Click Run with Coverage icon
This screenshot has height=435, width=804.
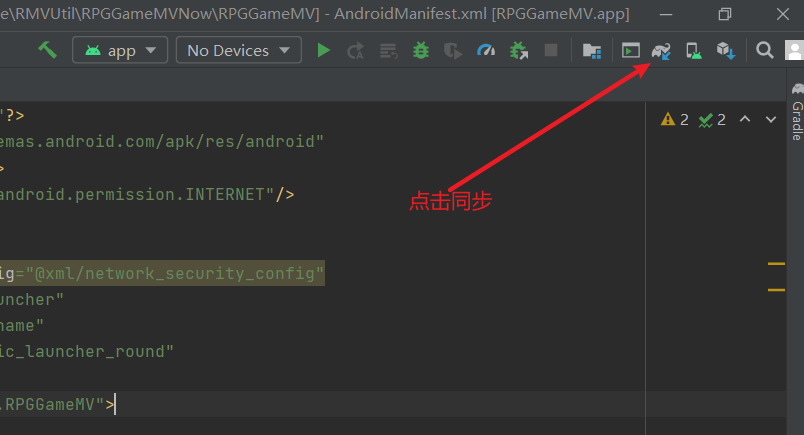[x=453, y=51]
